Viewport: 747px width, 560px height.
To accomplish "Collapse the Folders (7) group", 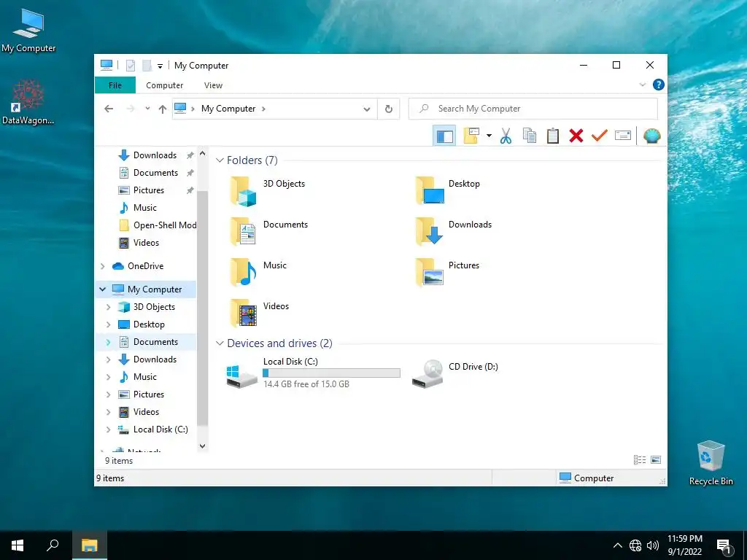I will pyautogui.click(x=220, y=160).
